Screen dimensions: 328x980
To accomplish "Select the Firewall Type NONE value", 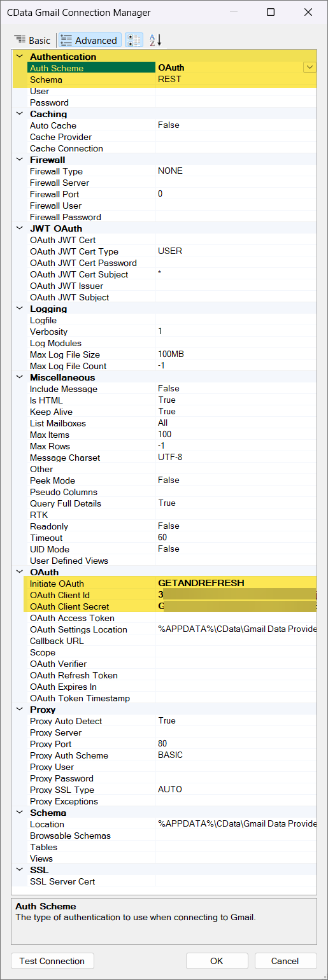I will coord(236,171).
